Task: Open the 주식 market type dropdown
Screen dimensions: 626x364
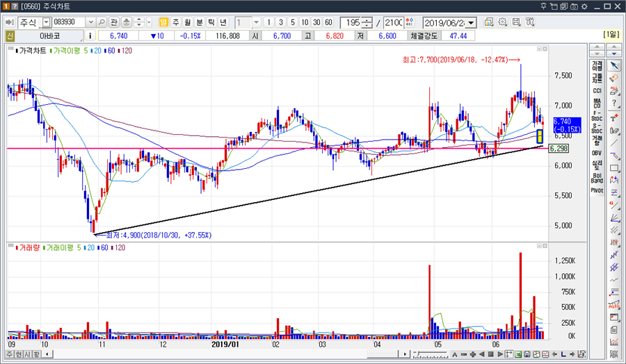Action: coord(47,22)
